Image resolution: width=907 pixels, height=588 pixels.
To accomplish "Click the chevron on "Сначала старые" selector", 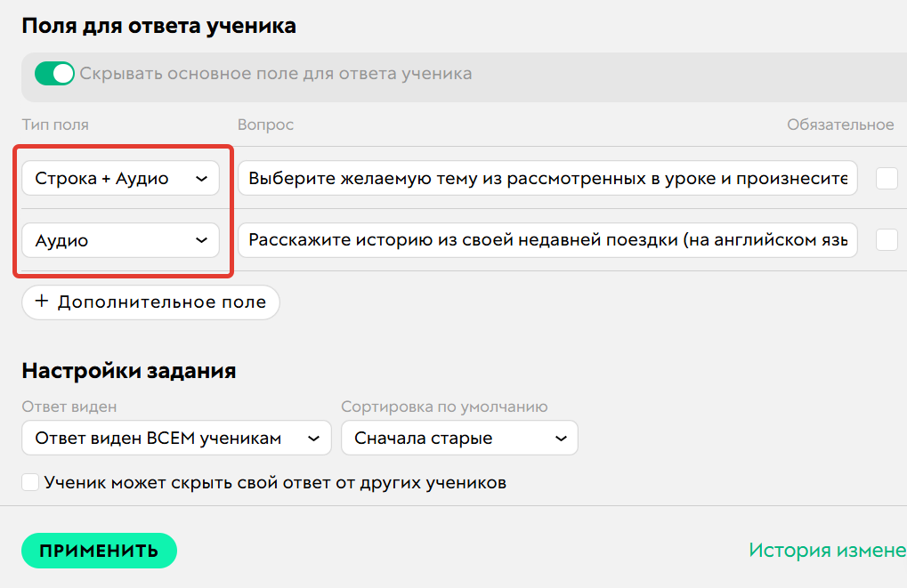I will pos(561,438).
